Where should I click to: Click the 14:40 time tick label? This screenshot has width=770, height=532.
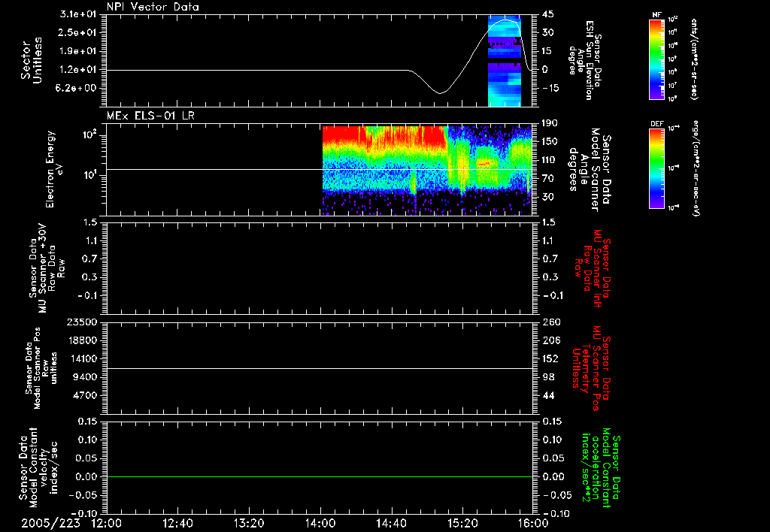[391, 523]
